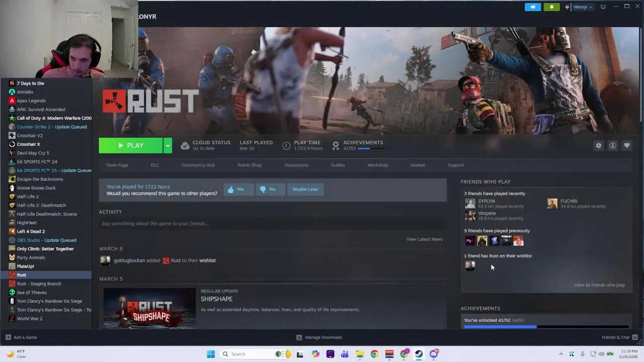Open Friends & Chat panel
The height and width of the screenshot is (362, 644).
click(x=619, y=337)
